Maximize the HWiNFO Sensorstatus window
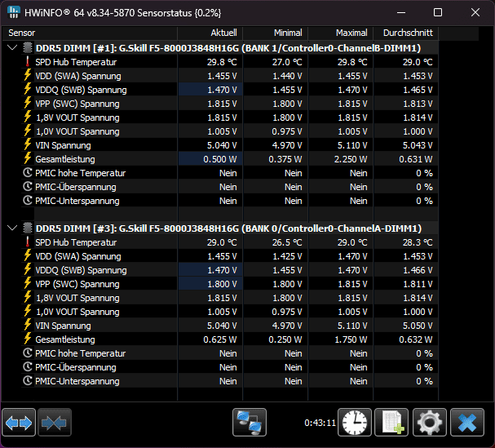 coord(438,12)
